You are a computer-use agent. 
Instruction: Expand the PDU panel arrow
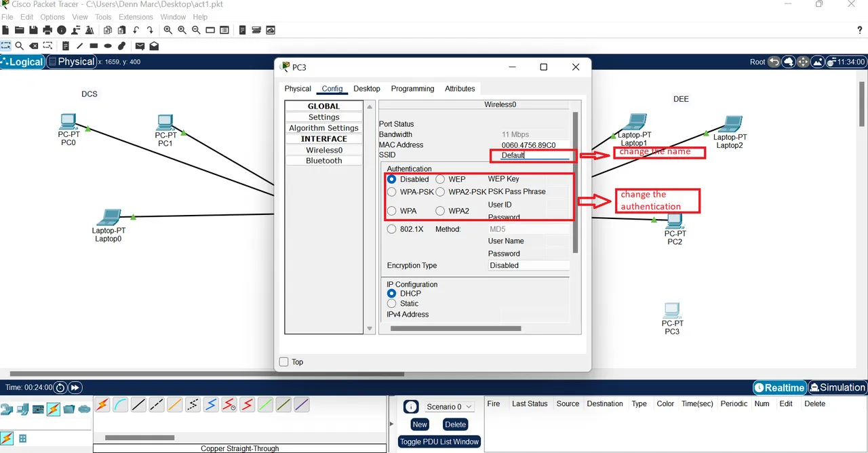coord(391,425)
